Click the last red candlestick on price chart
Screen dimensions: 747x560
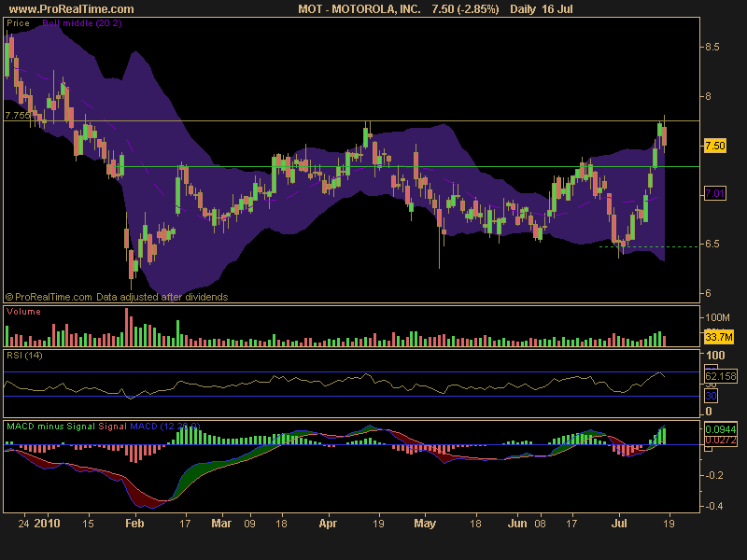pyautogui.click(x=664, y=135)
